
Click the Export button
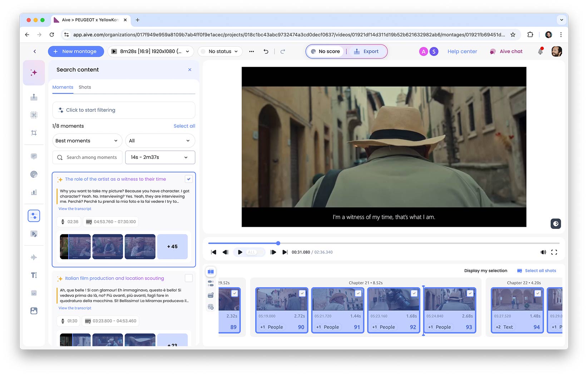[x=367, y=51]
